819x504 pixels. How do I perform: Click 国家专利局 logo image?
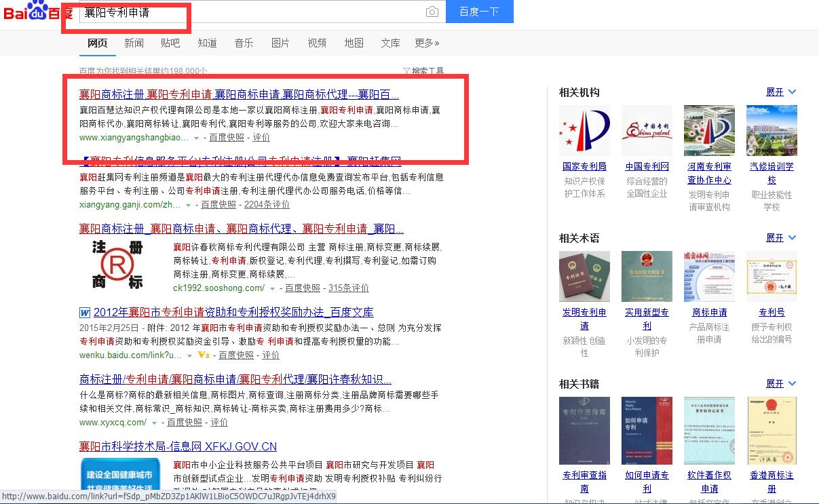coord(584,130)
